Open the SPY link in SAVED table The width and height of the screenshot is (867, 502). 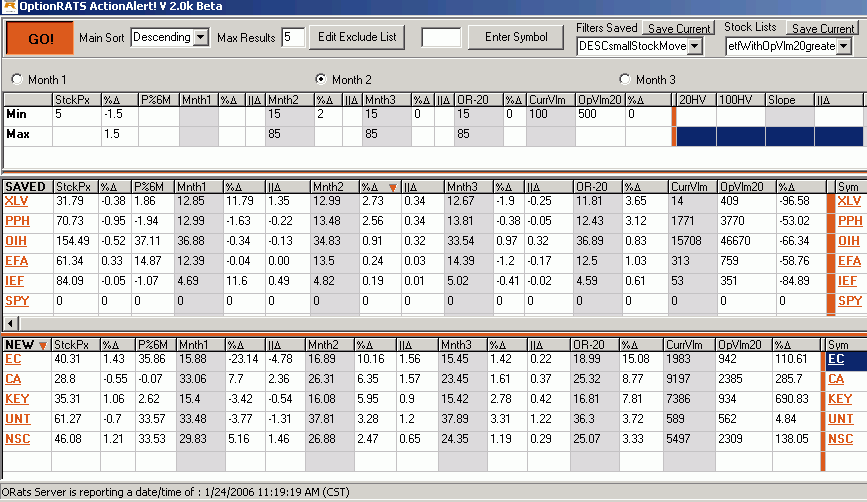click(x=17, y=301)
